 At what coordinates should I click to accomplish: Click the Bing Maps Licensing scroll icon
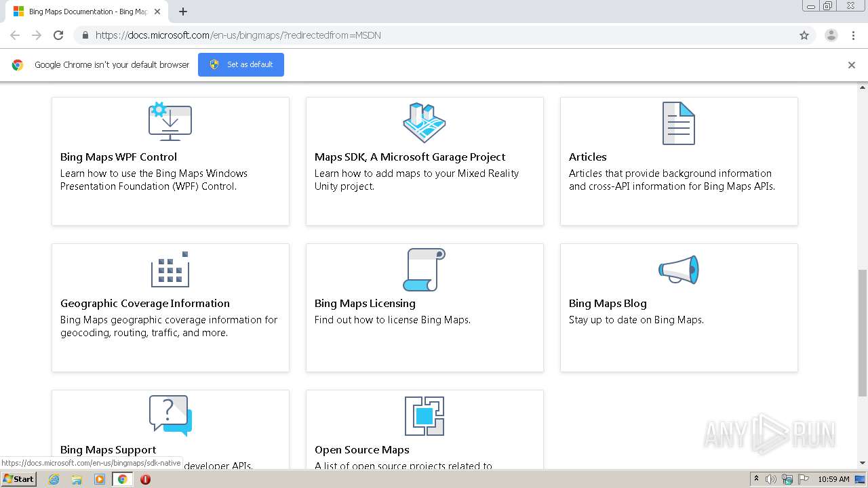[x=425, y=269]
